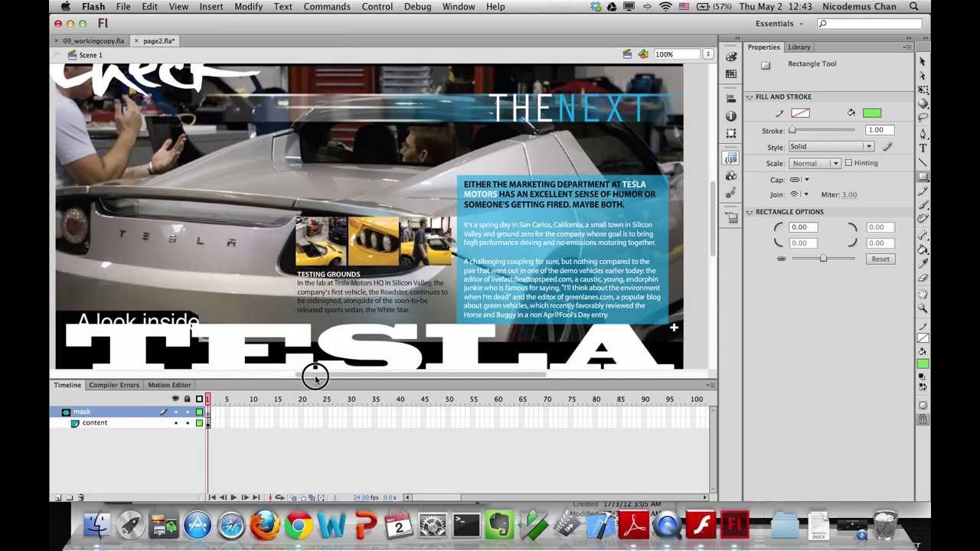Open the Essentials workspace dropdown
Screen dimensions: 980x551
[779, 24]
